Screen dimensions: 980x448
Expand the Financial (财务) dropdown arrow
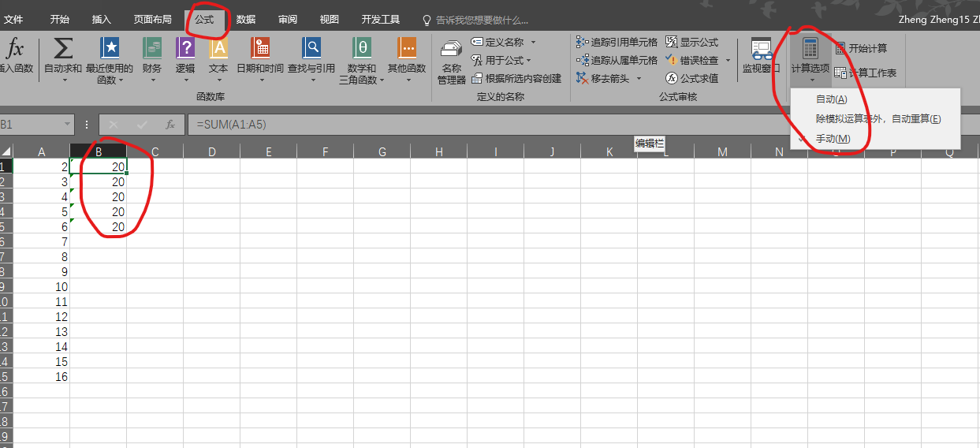click(x=152, y=80)
